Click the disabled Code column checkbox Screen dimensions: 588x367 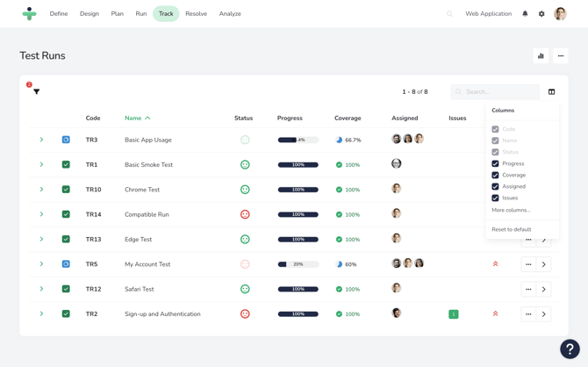[x=495, y=129]
